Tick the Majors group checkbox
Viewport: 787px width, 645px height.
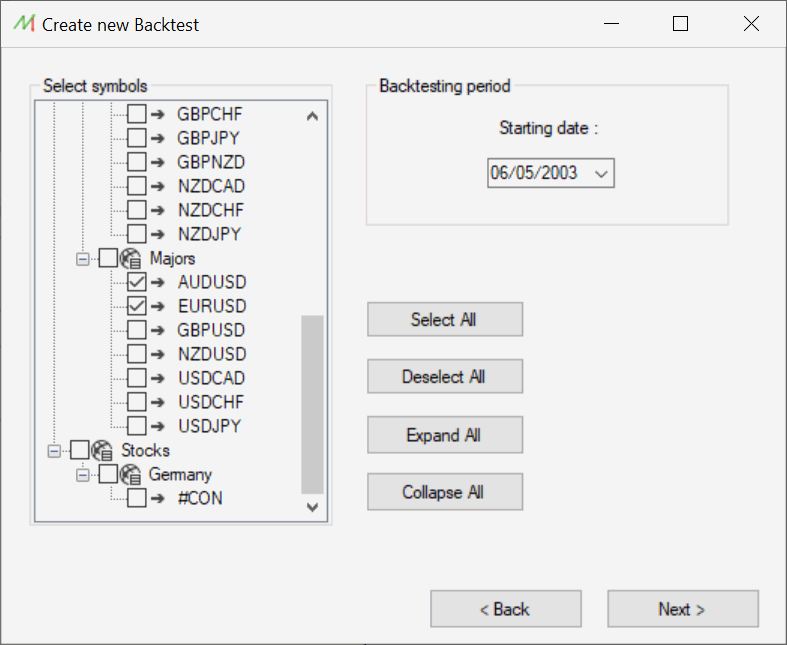108,259
